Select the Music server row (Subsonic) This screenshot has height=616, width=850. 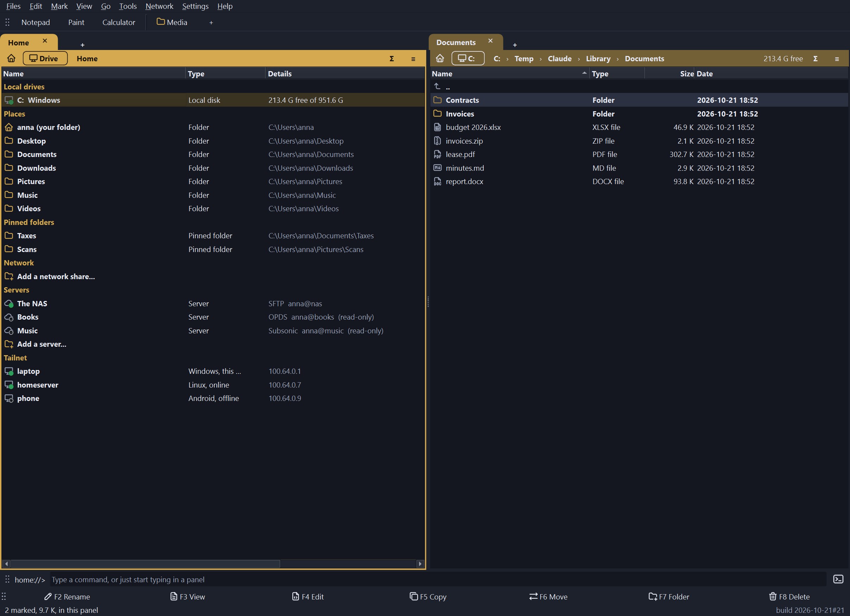click(x=213, y=331)
